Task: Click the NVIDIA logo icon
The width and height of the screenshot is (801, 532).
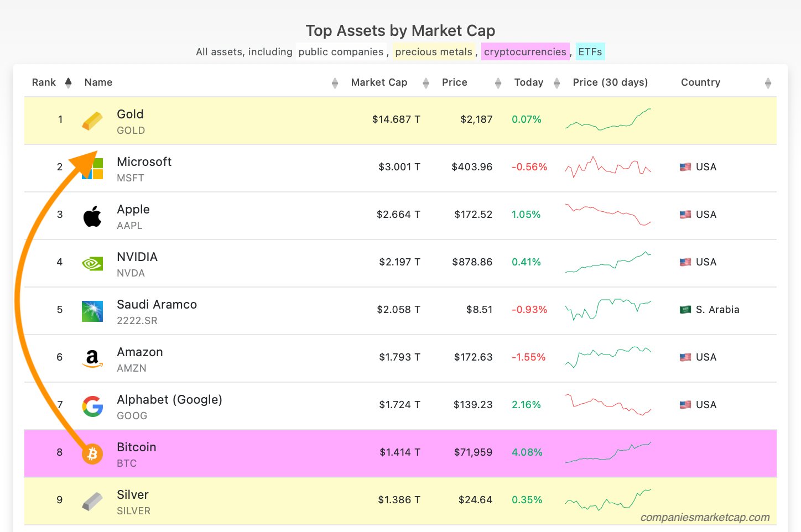Action: click(x=92, y=264)
